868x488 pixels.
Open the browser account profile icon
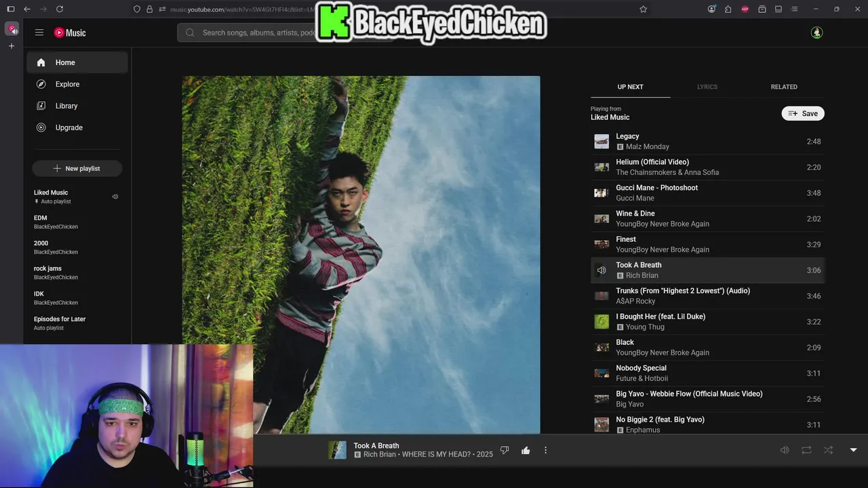tap(711, 9)
